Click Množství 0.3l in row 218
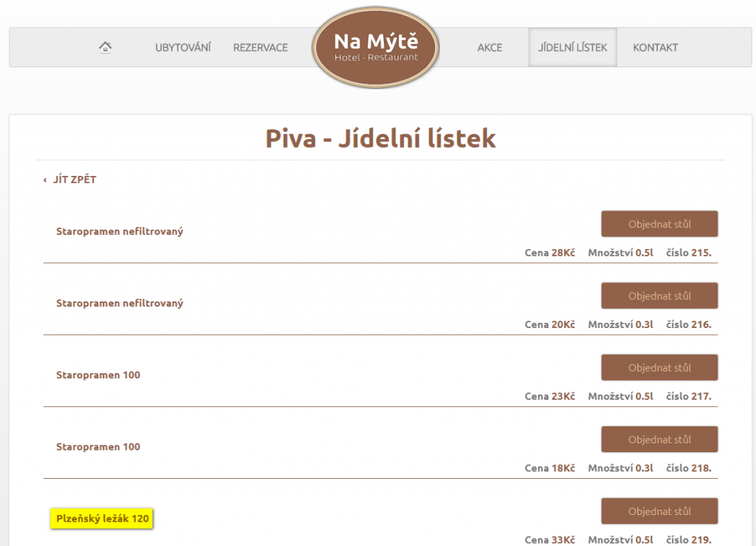The height and width of the screenshot is (546, 756). (x=620, y=468)
